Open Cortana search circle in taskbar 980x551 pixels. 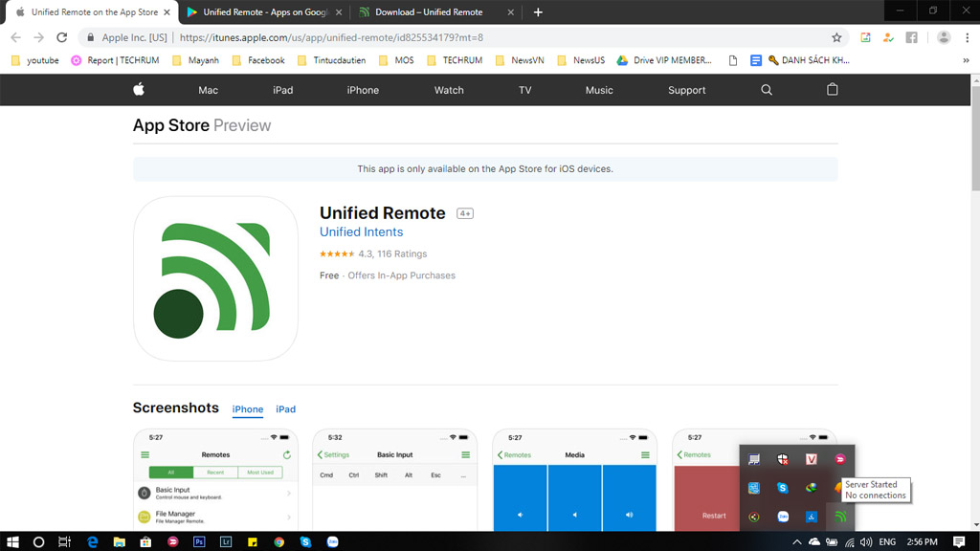[x=38, y=541]
